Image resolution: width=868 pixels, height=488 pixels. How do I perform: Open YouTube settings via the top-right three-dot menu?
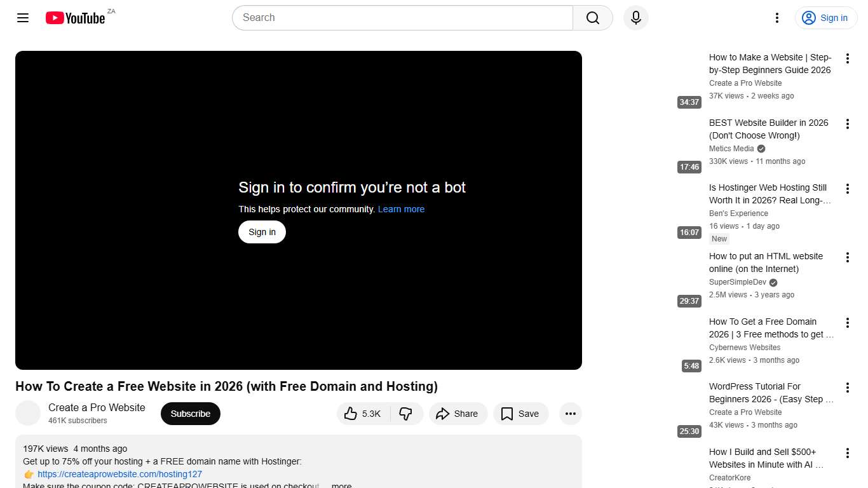point(776,18)
